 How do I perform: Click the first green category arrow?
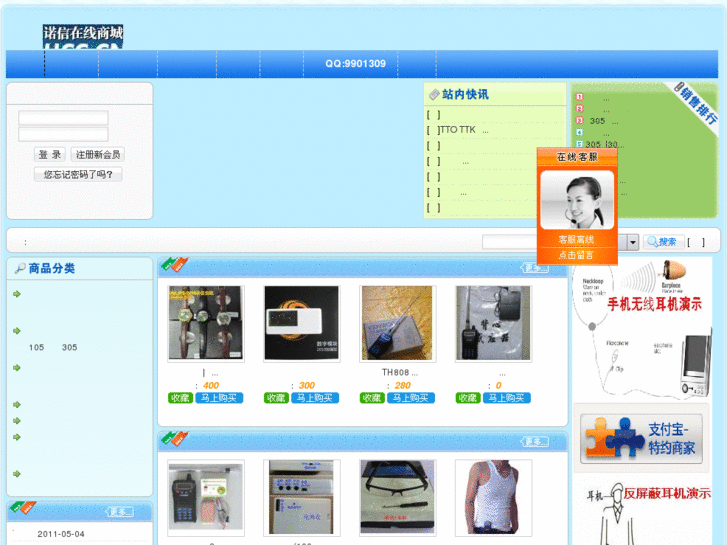click(17, 294)
